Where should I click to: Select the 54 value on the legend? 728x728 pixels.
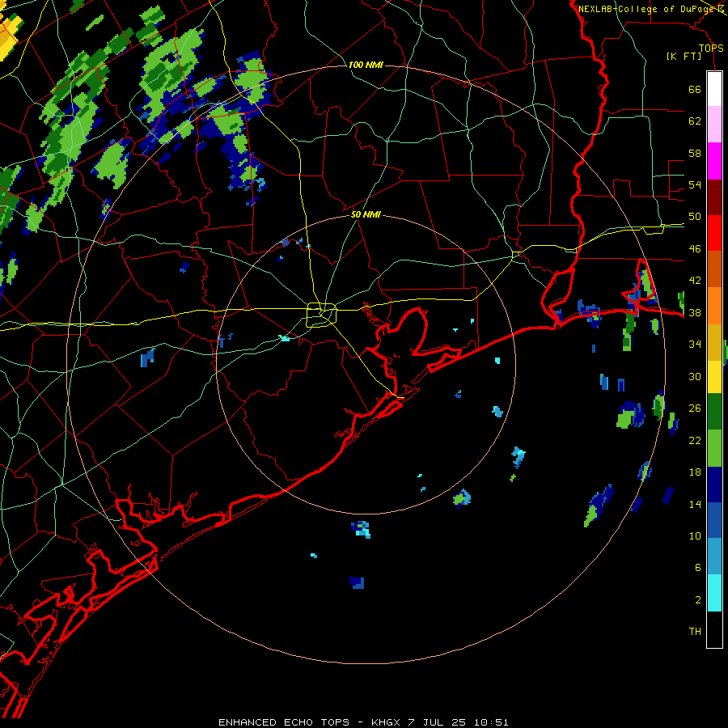695,184
